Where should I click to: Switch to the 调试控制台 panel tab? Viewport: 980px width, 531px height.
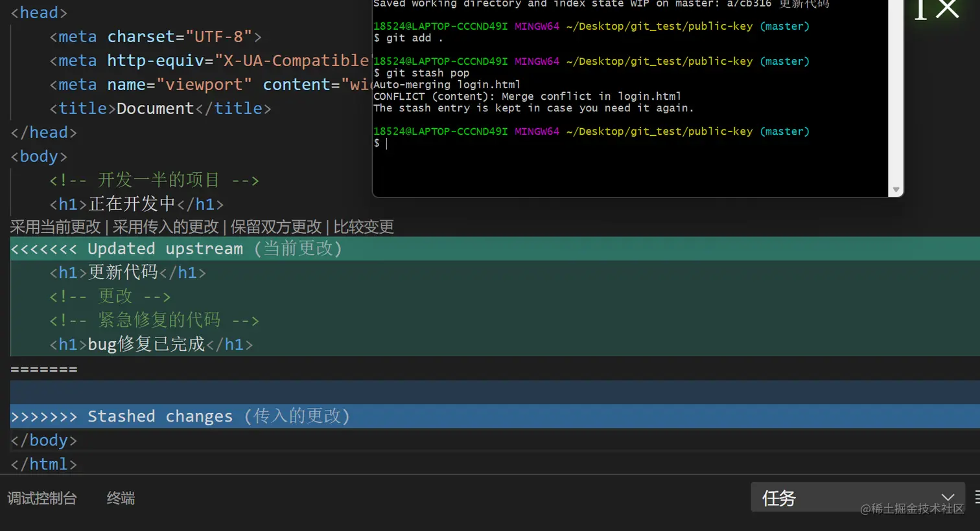coord(42,498)
